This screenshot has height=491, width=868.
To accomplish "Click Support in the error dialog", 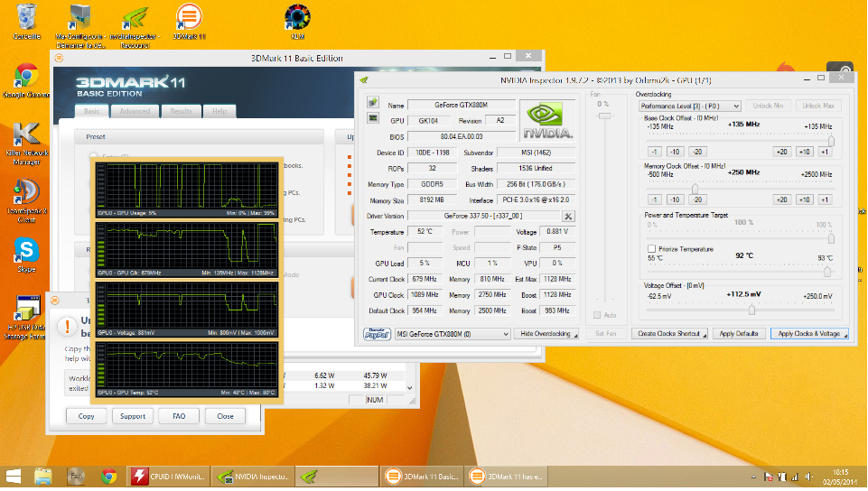I will click(133, 416).
